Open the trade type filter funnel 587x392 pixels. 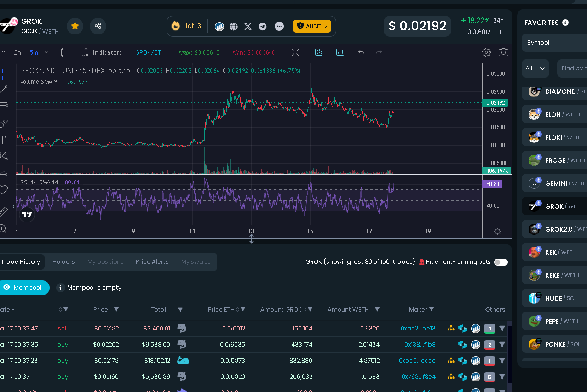(x=65, y=310)
